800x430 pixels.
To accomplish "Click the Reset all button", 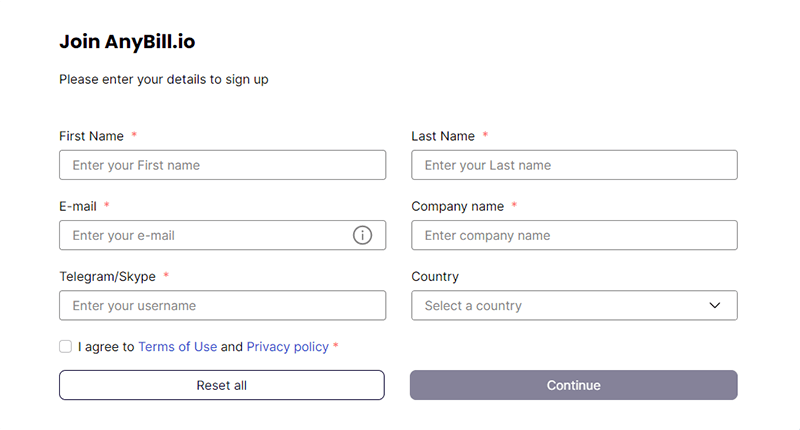I will (222, 385).
